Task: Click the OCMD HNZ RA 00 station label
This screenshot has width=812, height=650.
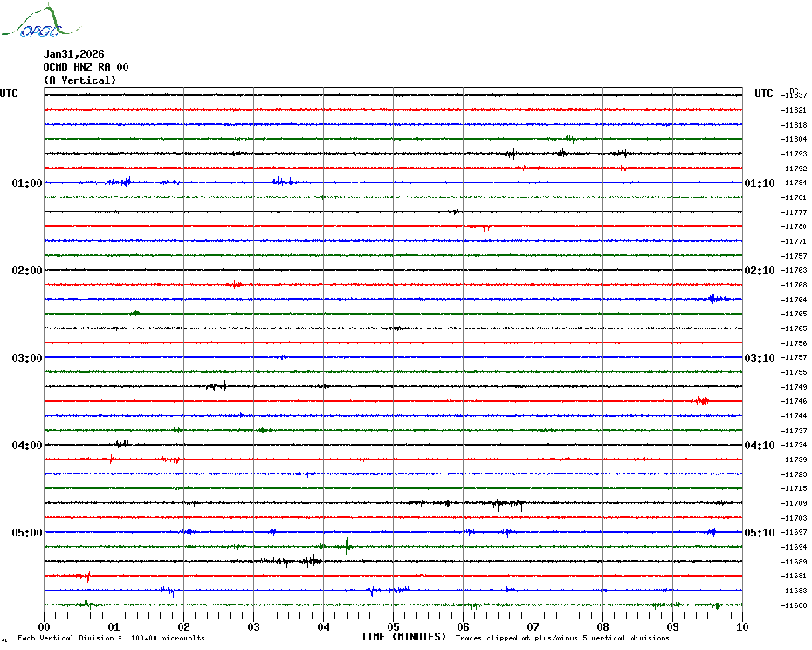Action: 86,67
